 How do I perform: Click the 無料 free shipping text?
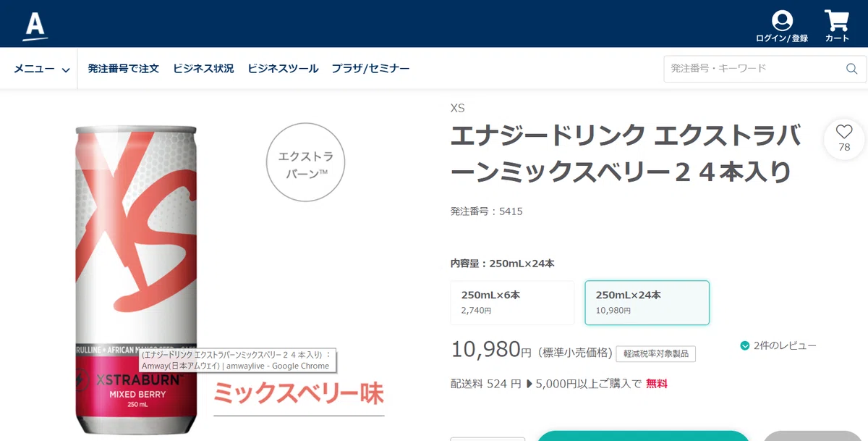[x=657, y=384]
